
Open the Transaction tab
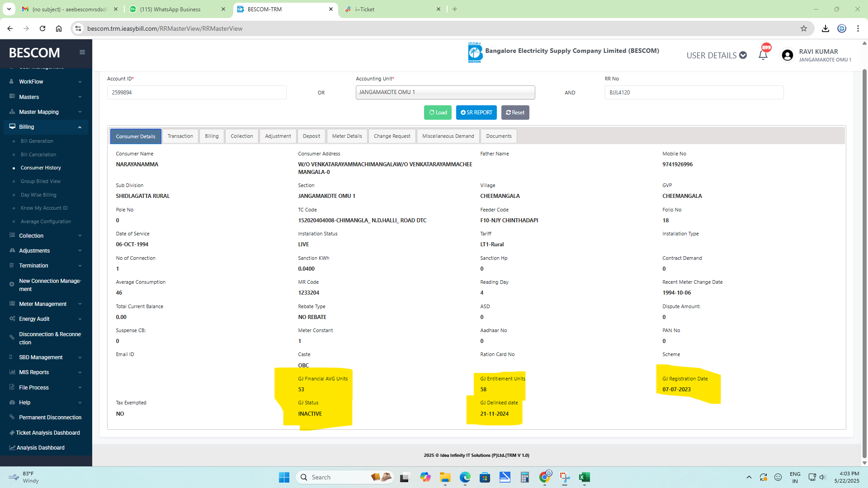point(180,136)
